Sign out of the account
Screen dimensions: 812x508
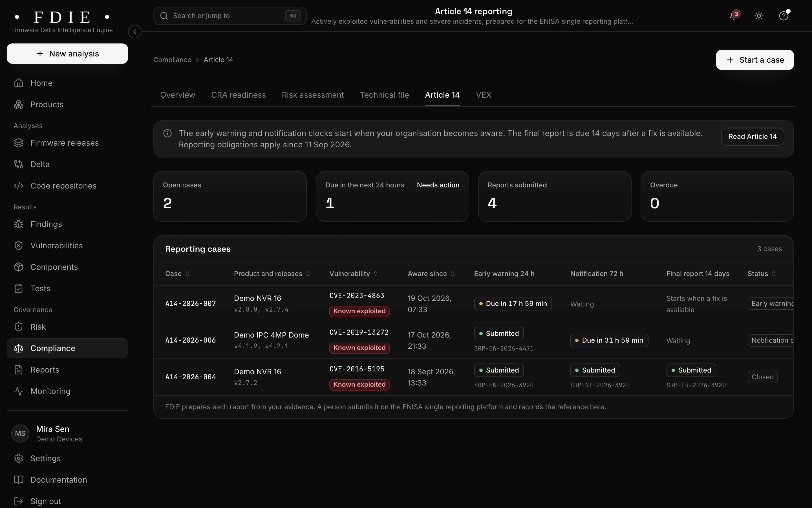pyautogui.click(x=67, y=501)
